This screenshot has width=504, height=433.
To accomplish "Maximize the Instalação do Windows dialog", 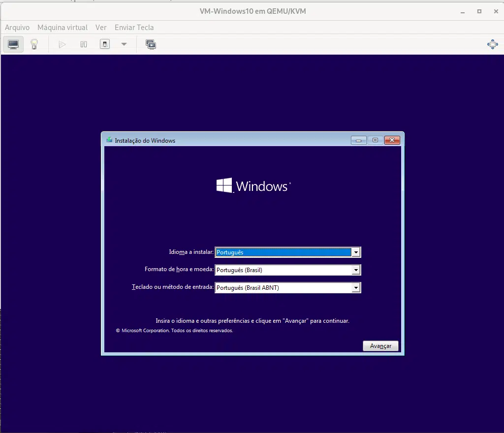I will (375, 140).
